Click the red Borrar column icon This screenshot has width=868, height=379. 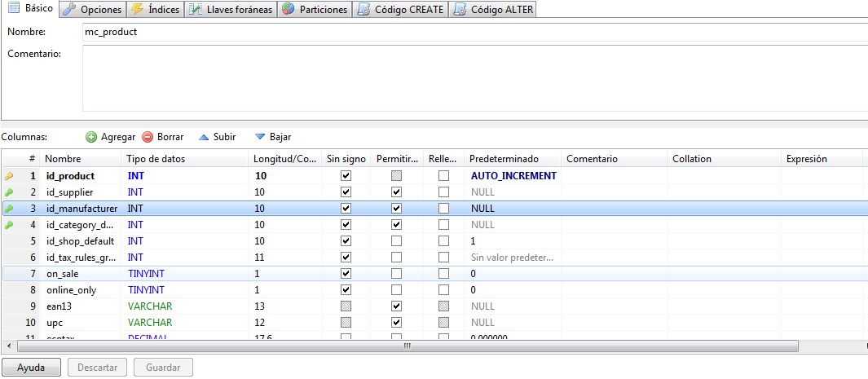(x=148, y=137)
